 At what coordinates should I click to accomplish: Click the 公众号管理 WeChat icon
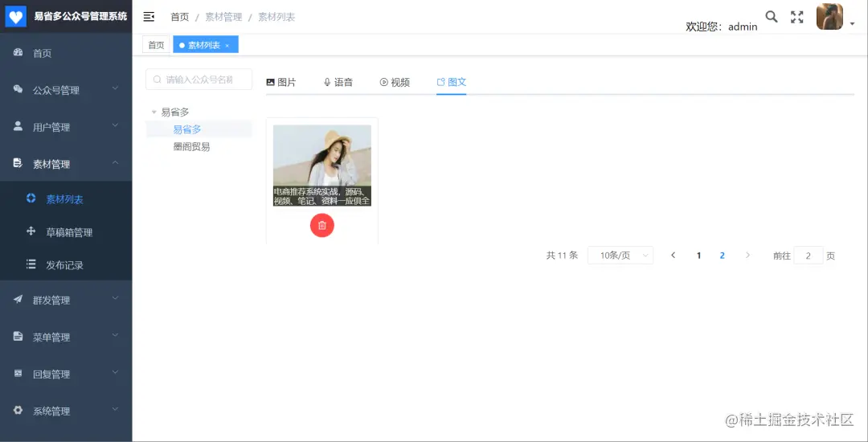[18, 89]
